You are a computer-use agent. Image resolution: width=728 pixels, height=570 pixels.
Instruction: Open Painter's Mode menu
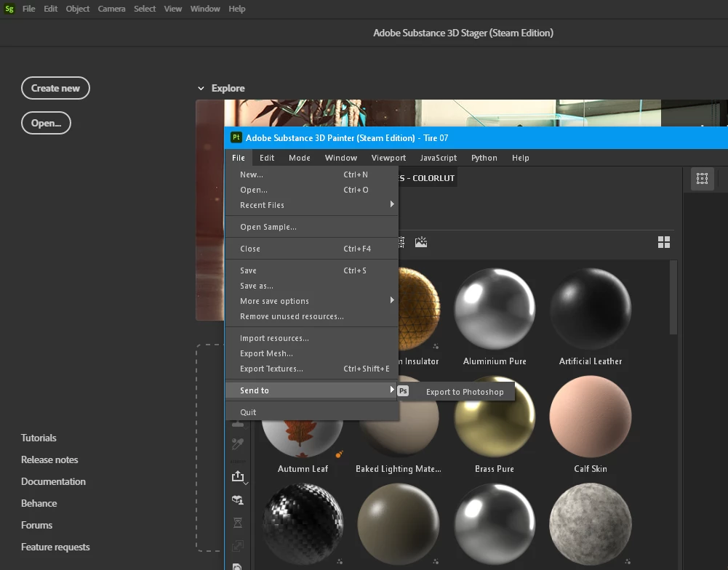pyautogui.click(x=300, y=158)
